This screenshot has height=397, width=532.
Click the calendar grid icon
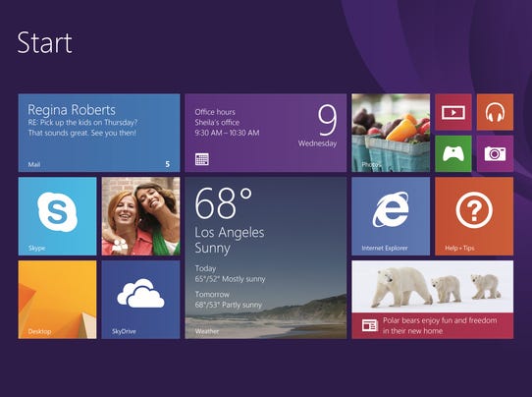point(202,159)
